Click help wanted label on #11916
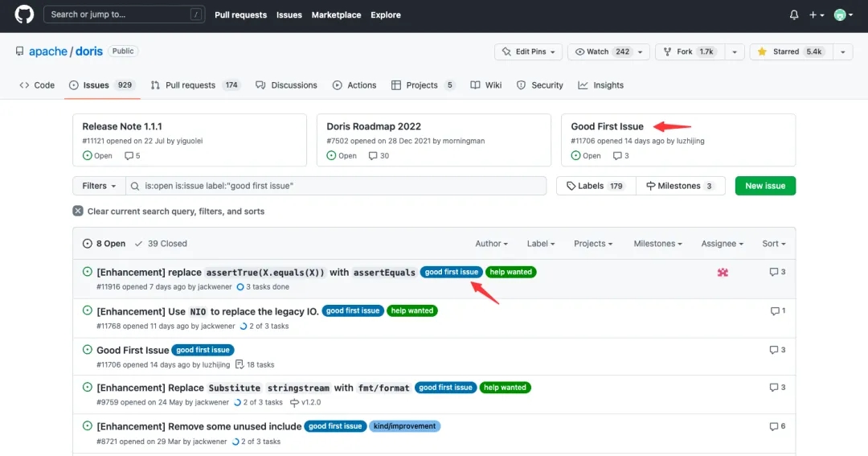 510,272
